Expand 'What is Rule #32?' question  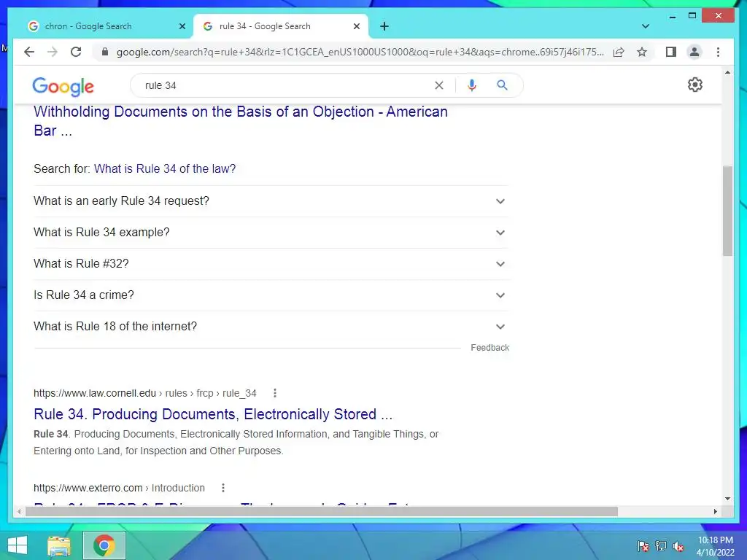click(271, 264)
